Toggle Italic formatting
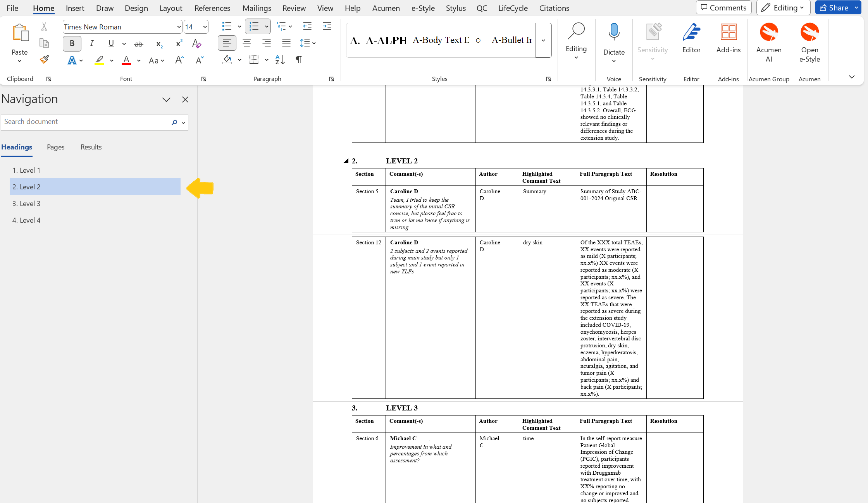 coord(91,43)
